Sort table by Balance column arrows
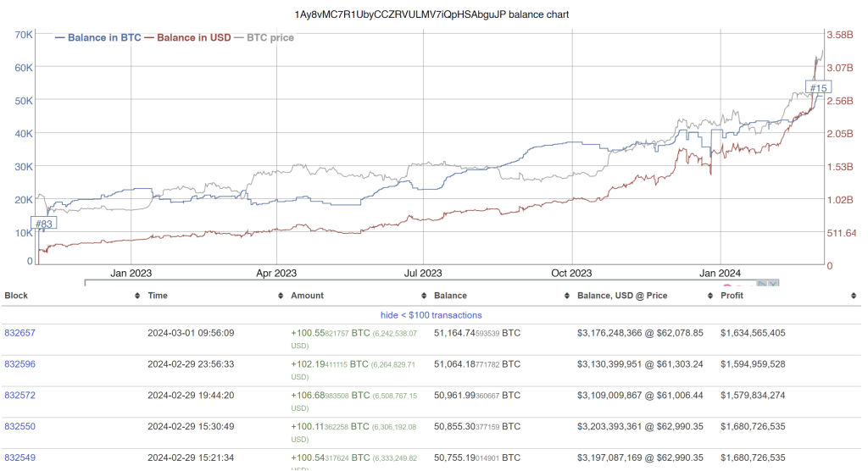The image size is (868, 471). (x=567, y=296)
